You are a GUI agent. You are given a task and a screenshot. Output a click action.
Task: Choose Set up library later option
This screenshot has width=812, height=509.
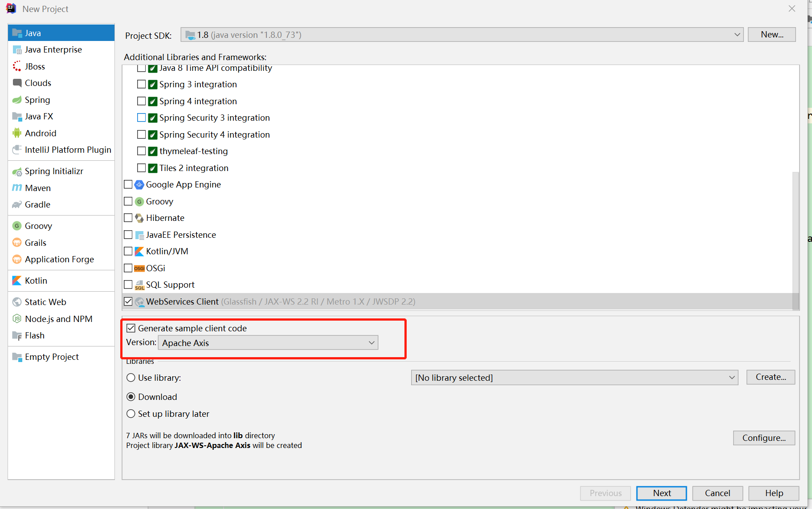pos(131,414)
